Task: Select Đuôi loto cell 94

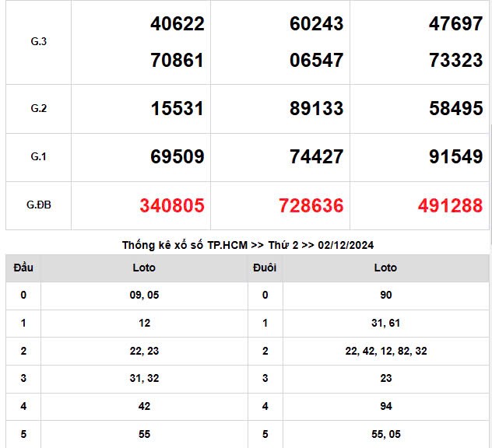Action: click(386, 406)
